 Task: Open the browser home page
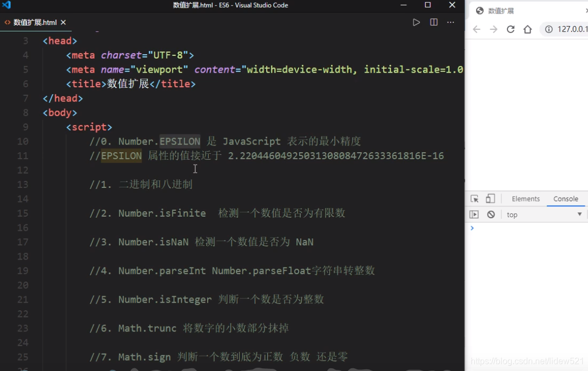[x=527, y=29]
